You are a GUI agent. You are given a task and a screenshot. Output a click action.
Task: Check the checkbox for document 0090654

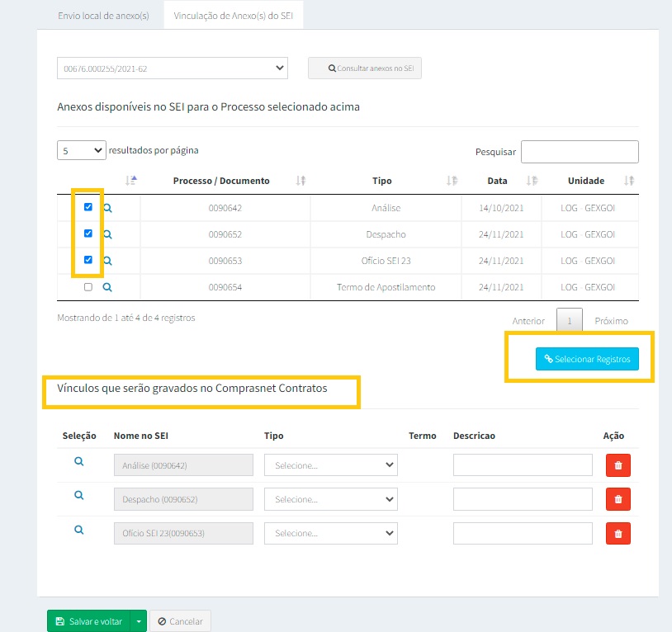tap(88, 287)
